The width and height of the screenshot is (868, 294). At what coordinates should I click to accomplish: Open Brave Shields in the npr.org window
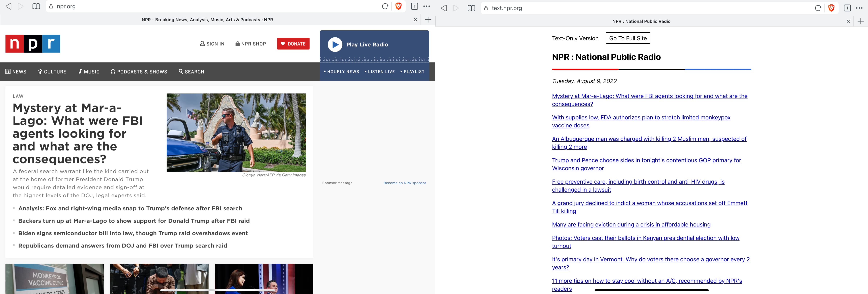click(x=398, y=6)
